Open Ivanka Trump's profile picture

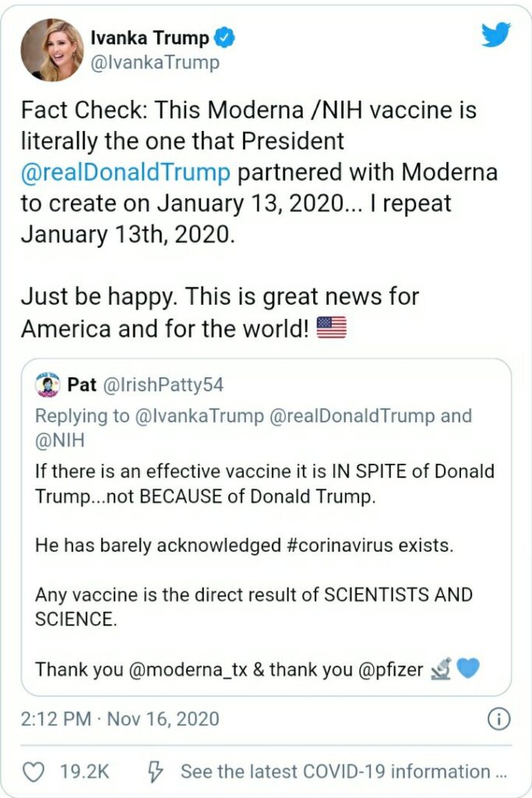pos(51,50)
